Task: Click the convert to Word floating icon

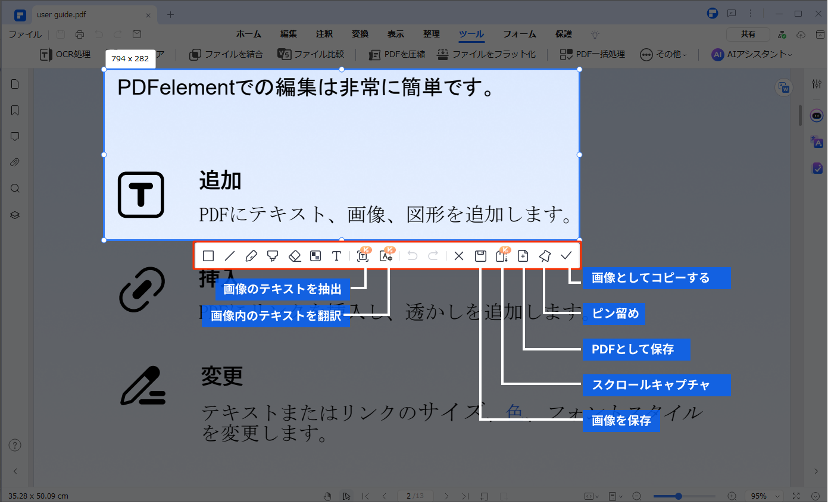Action: 784,88
